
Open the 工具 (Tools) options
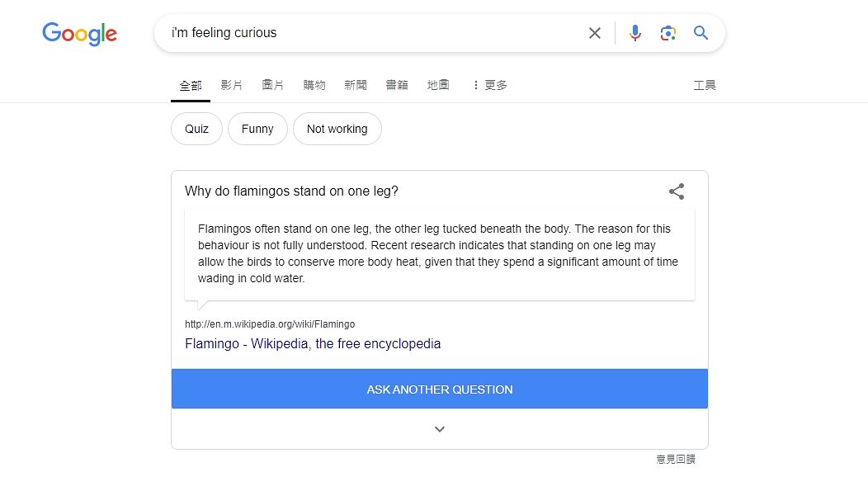(x=705, y=85)
